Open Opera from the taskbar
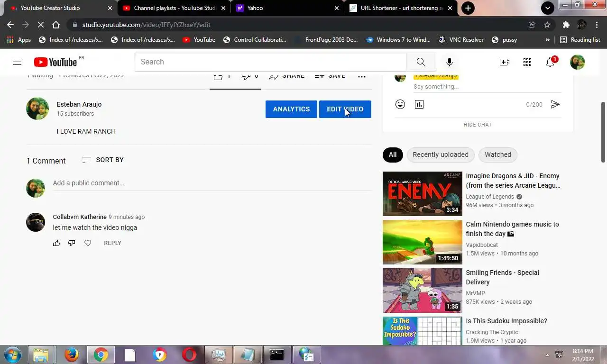 click(x=189, y=355)
